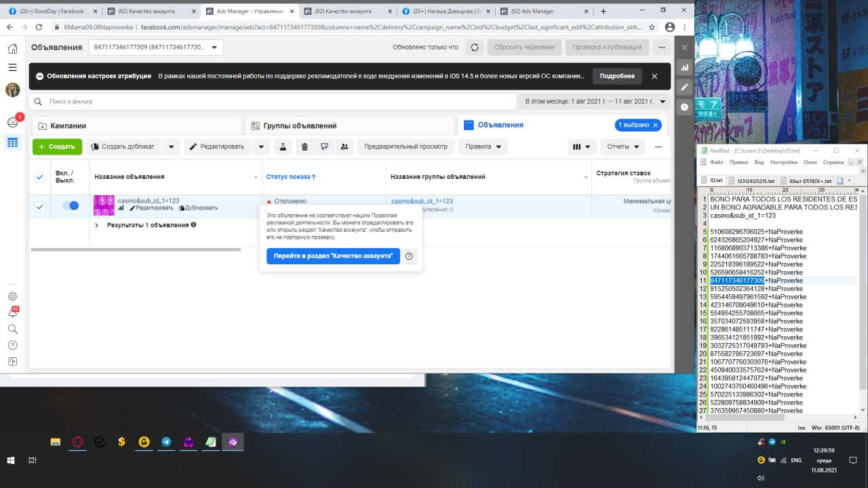Click the search magnifier in left sidebar
The image size is (868, 488).
12,329
